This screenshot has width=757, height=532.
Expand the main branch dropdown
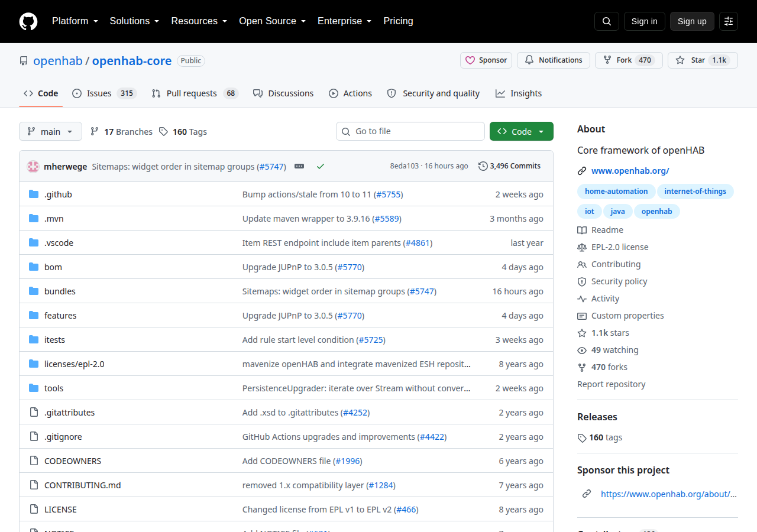(50, 131)
